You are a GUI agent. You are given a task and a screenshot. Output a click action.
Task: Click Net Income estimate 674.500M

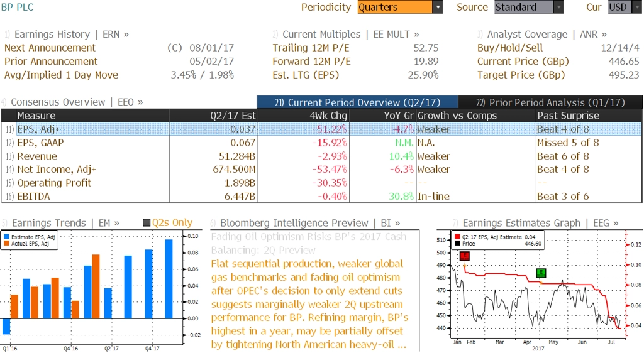point(234,170)
